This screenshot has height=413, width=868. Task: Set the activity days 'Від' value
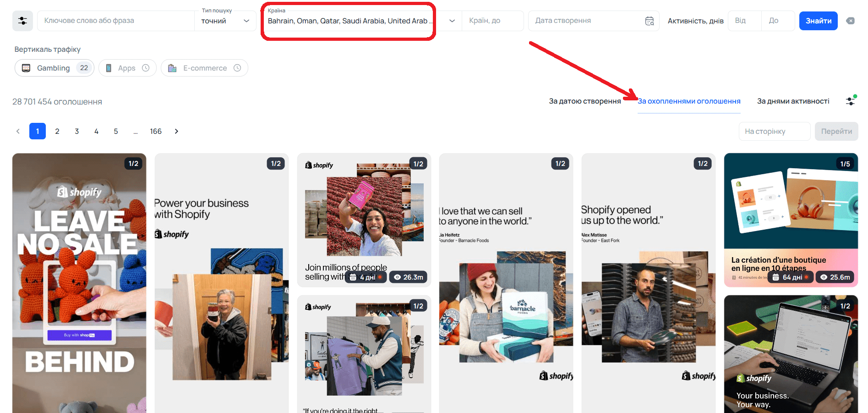click(745, 21)
